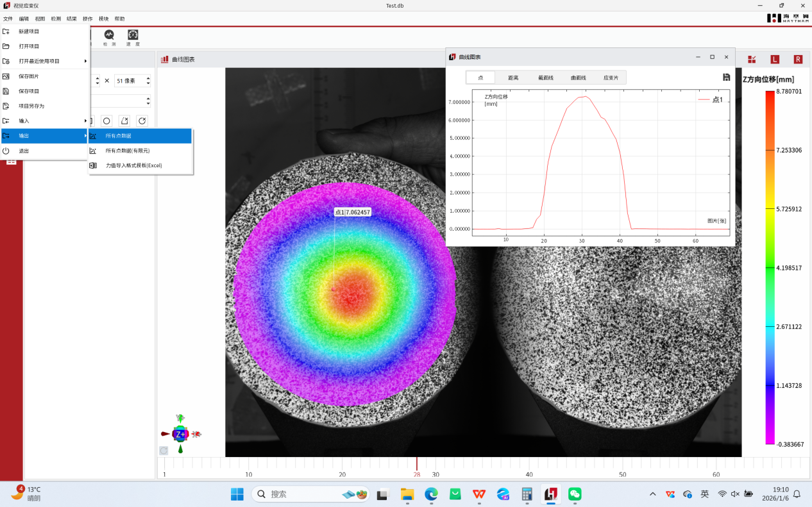Click the Z+ view orientation cube
This screenshot has width=812, height=507.
[180, 434]
